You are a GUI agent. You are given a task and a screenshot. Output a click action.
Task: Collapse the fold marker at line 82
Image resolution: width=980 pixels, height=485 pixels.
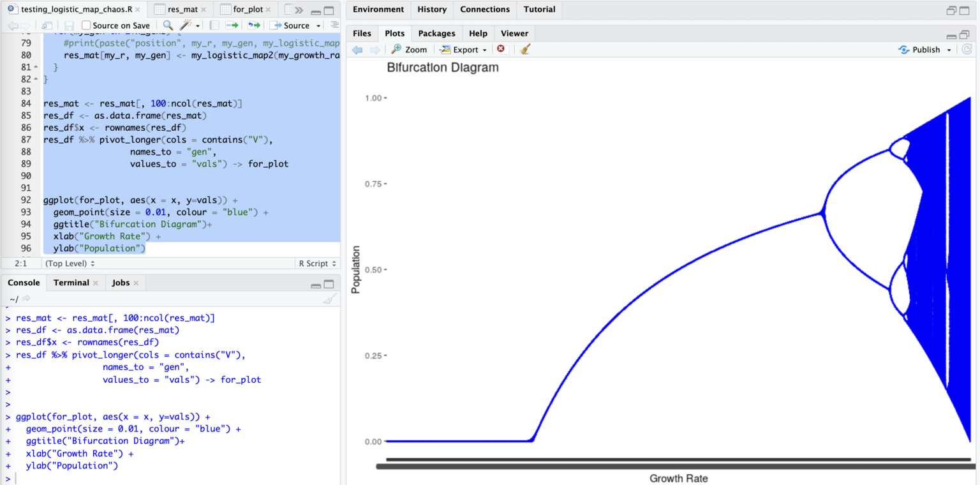[x=36, y=79]
